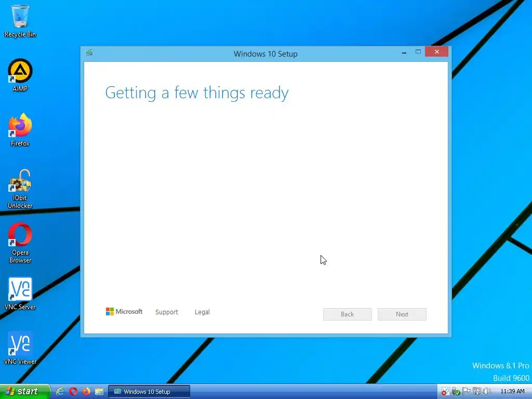Click the Next button
The image size is (532, 399).
402,314
